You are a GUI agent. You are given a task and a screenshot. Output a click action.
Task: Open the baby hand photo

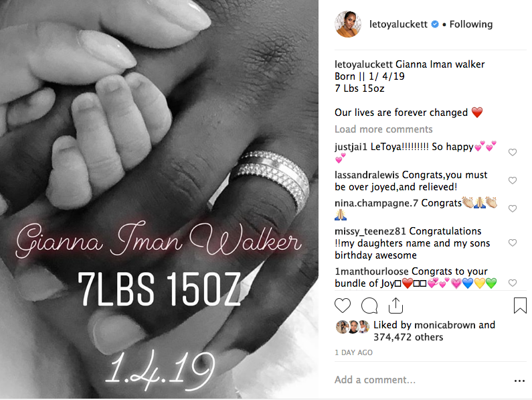[159, 199]
